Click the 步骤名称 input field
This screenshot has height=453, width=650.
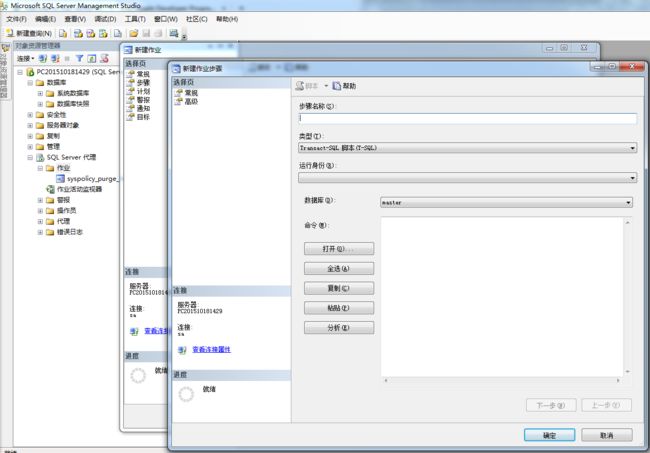pyautogui.click(x=467, y=118)
